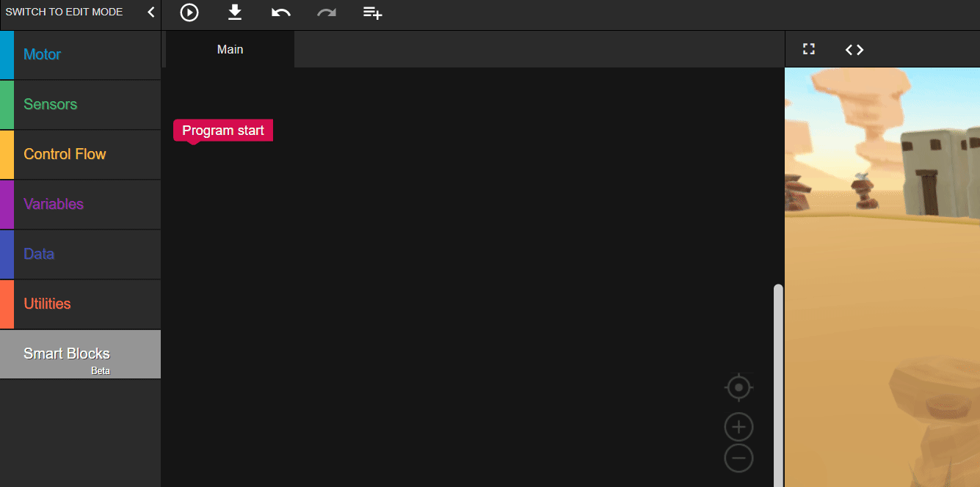The height and width of the screenshot is (487, 980).
Task: Run the program with the play icon
Action: point(189,12)
